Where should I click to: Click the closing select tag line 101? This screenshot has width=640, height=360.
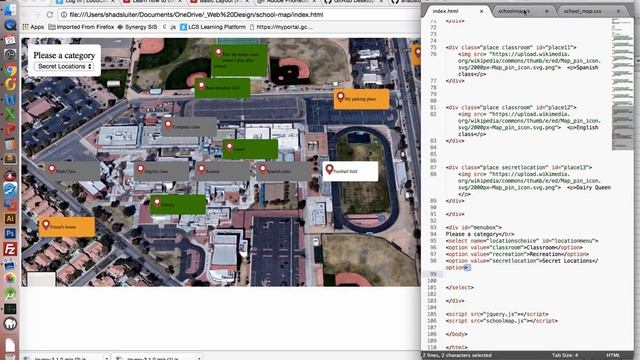point(460,287)
